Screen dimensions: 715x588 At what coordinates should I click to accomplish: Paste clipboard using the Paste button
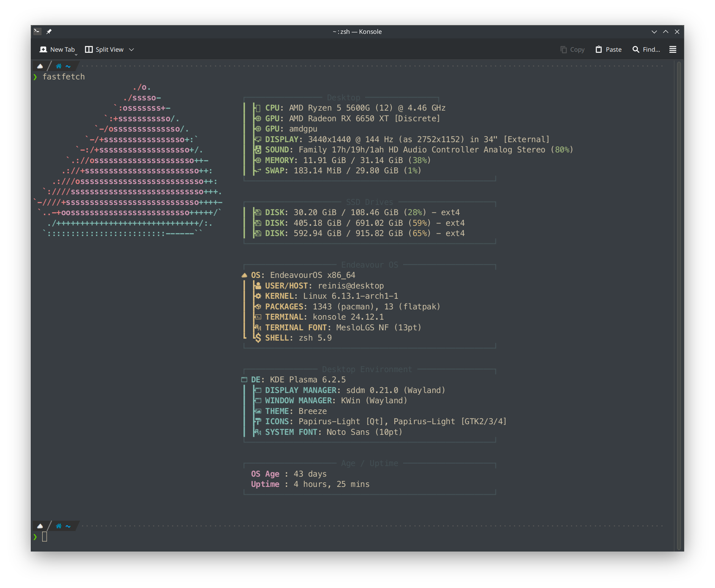608,49
